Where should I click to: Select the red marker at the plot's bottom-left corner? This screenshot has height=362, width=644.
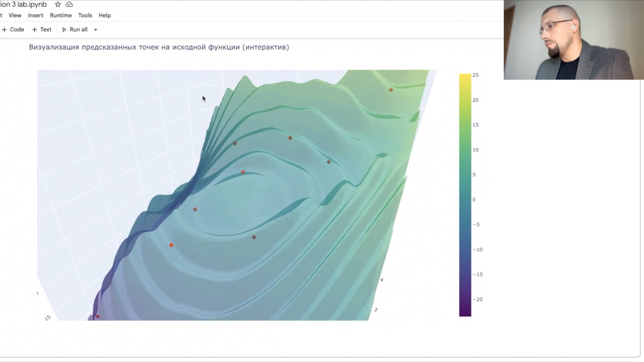98,316
